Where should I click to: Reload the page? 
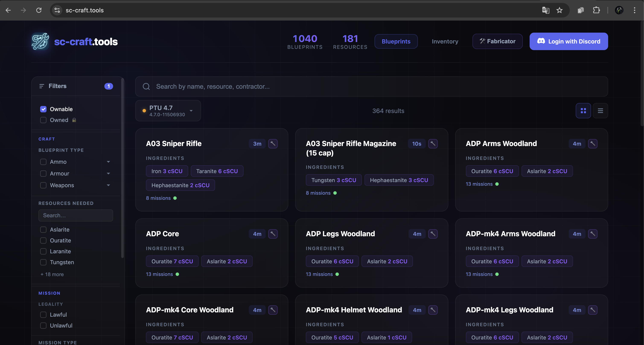(x=39, y=10)
